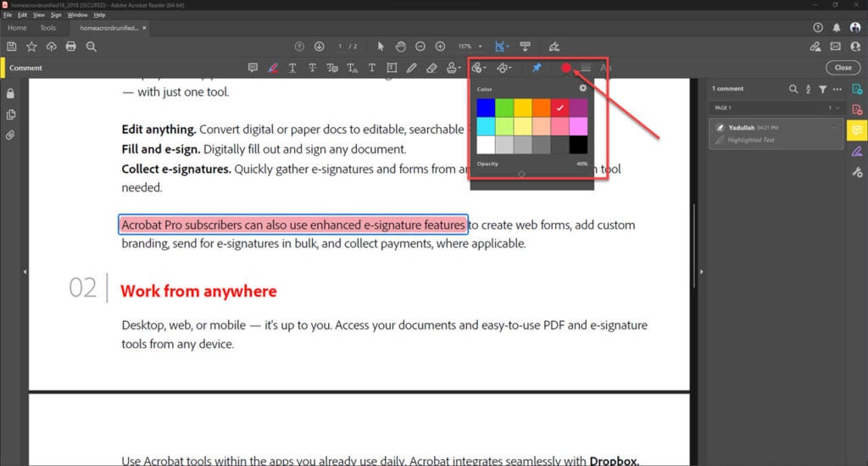Select the add text comment tool

(372, 68)
